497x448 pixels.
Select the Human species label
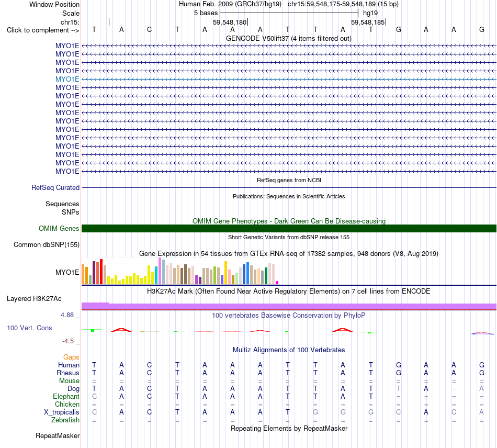[69, 365]
